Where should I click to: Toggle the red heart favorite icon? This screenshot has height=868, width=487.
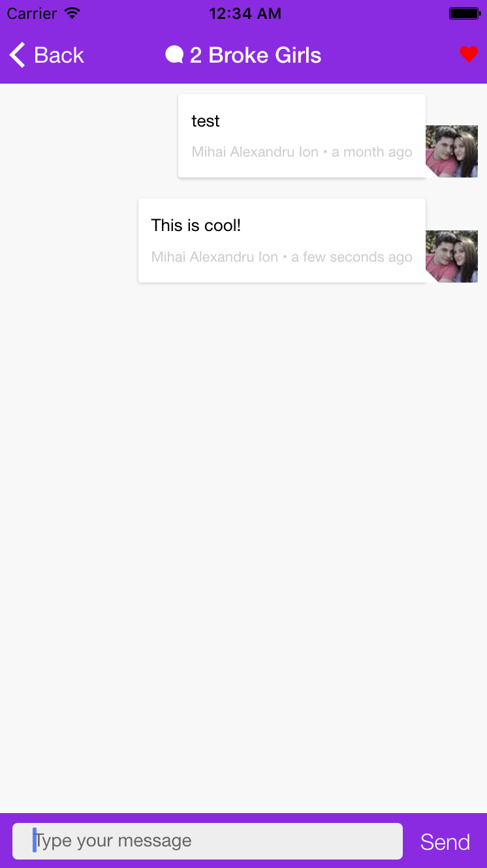click(469, 55)
